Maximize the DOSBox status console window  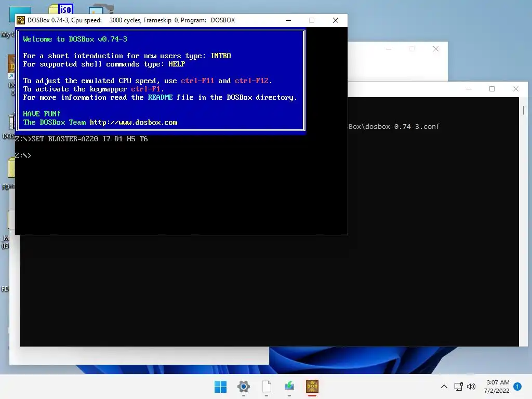click(492, 89)
